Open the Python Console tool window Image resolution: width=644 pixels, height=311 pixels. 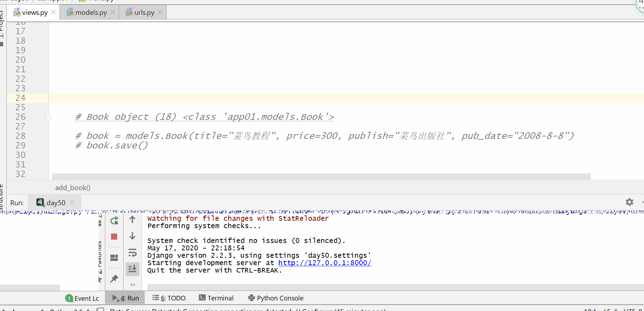click(x=276, y=298)
